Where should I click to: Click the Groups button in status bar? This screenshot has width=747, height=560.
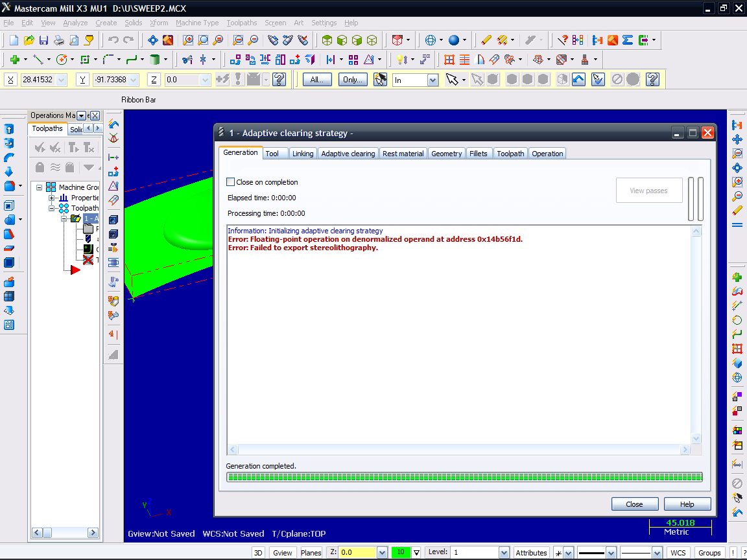[709, 553]
